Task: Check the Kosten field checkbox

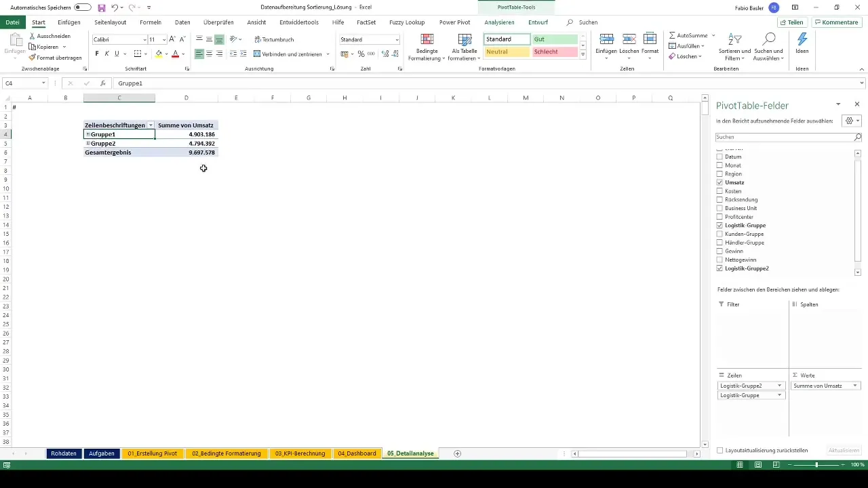Action: [720, 191]
